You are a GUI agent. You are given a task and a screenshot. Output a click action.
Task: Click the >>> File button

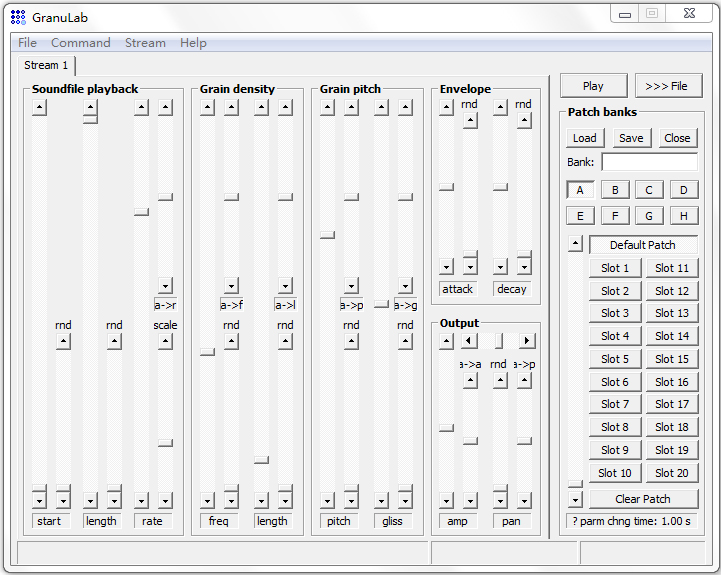(x=668, y=86)
